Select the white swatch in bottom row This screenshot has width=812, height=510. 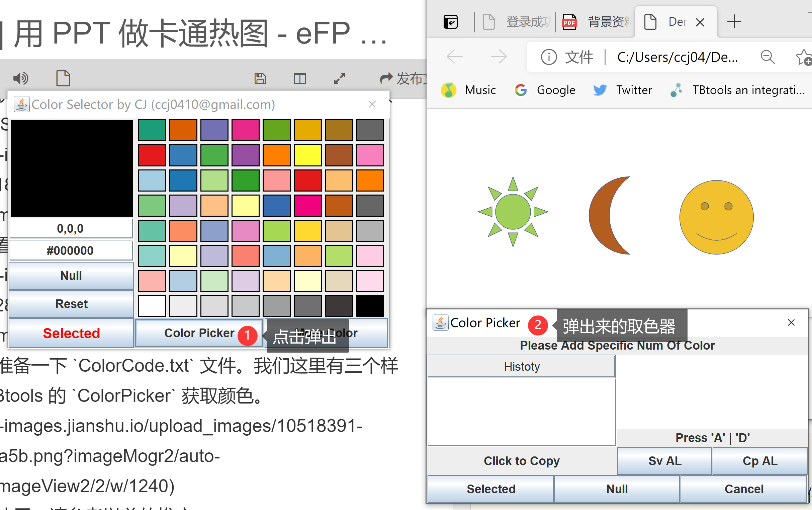point(152,306)
